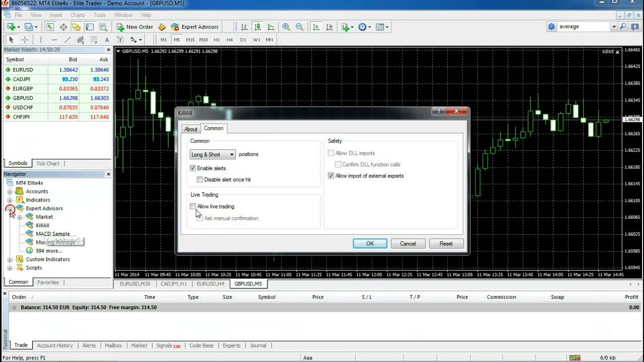Switch chart to candlesticks icon
Screen dimensions: 644x362
(x=258, y=27)
